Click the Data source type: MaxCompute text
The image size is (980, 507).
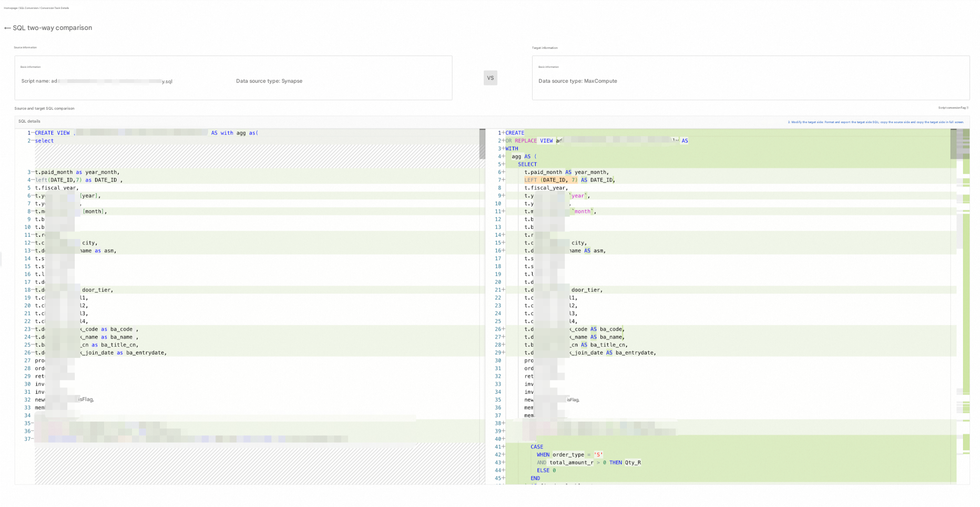(x=577, y=81)
